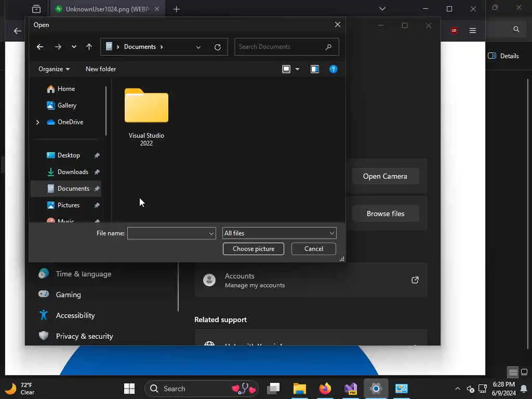Open Gaming settings category
The width and height of the screenshot is (532, 399).
tap(69, 295)
